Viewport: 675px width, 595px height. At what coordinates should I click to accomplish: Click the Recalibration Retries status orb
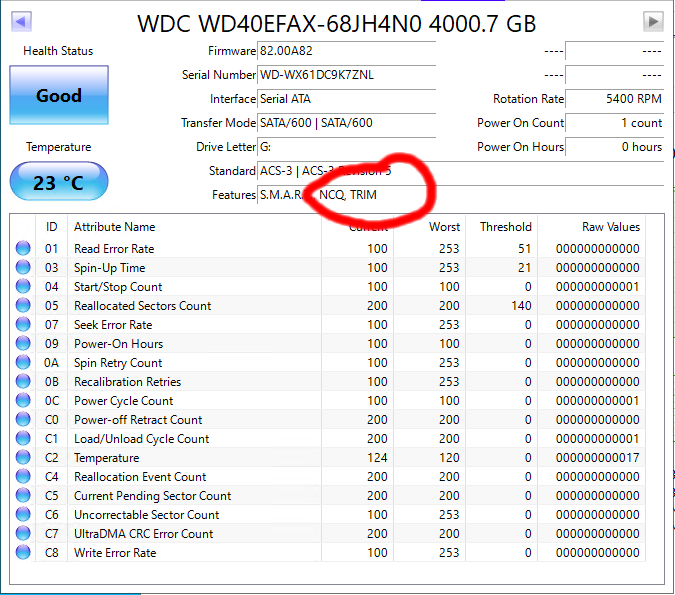click(23, 381)
